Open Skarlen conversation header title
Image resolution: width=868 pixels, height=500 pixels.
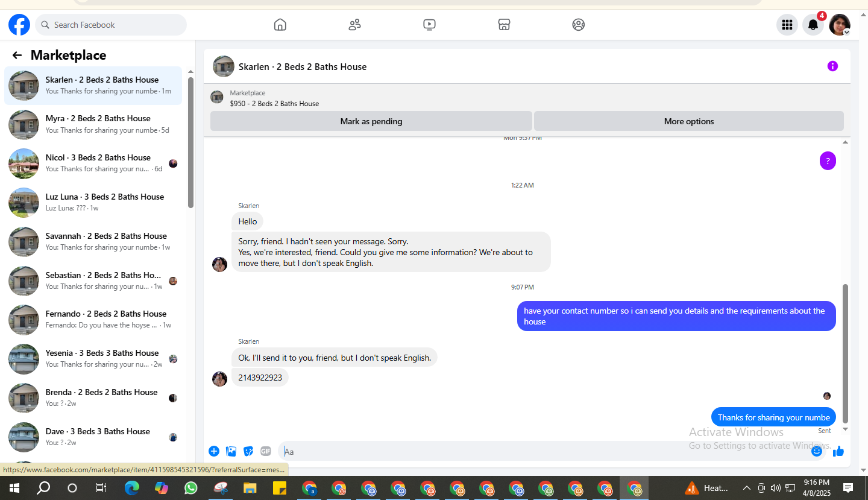coord(303,67)
